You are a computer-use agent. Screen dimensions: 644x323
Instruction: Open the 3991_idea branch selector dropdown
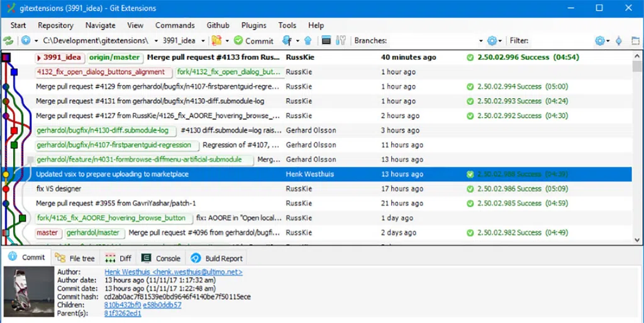pyautogui.click(x=203, y=41)
